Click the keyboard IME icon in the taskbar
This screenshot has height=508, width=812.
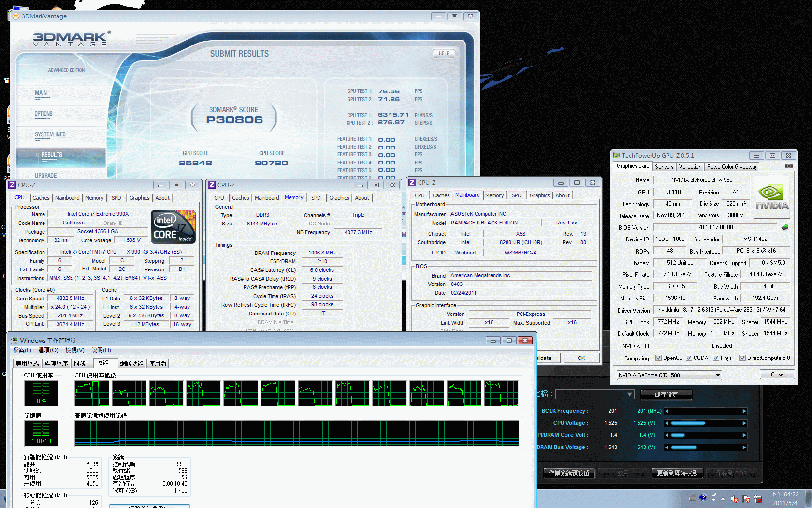coord(693,498)
